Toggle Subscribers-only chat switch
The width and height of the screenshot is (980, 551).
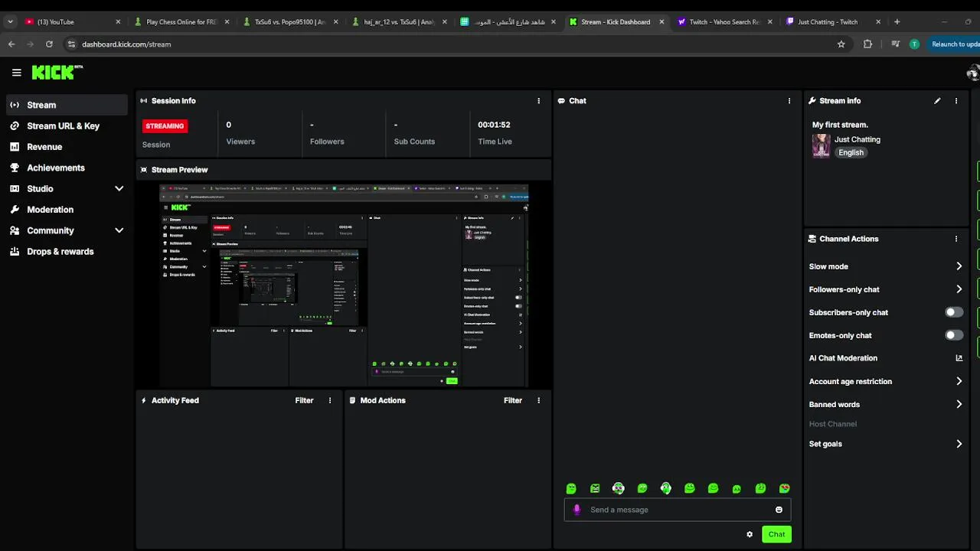[953, 312]
